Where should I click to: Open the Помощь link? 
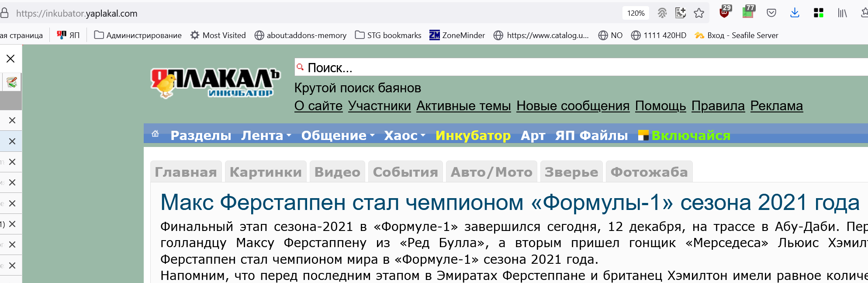pyautogui.click(x=661, y=106)
